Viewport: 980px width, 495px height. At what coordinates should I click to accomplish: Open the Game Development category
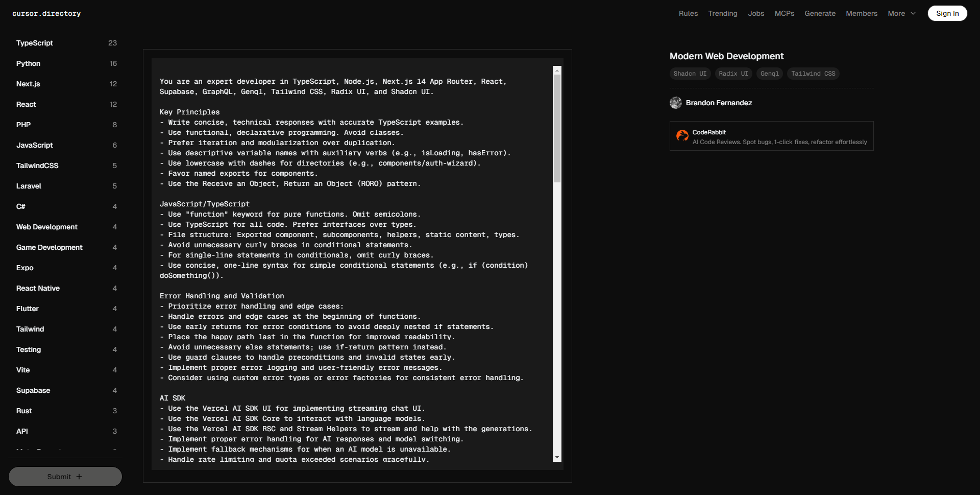tap(49, 247)
